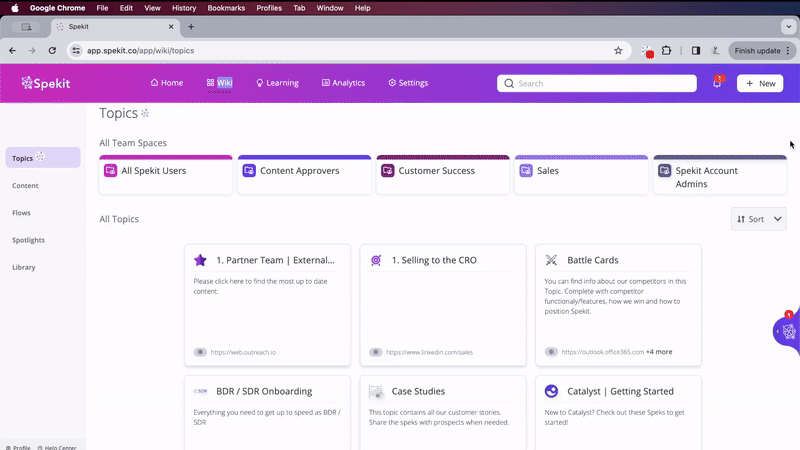
Task: Bookmark this page with the star icon
Action: (618, 51)
